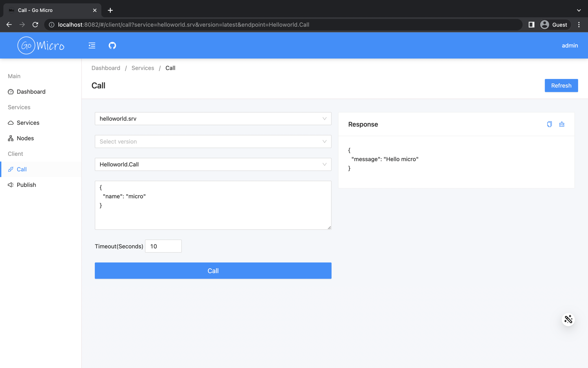Click the floating magic-wand icon at bottom right
The image size is (588, 368).
pos(568,319)
